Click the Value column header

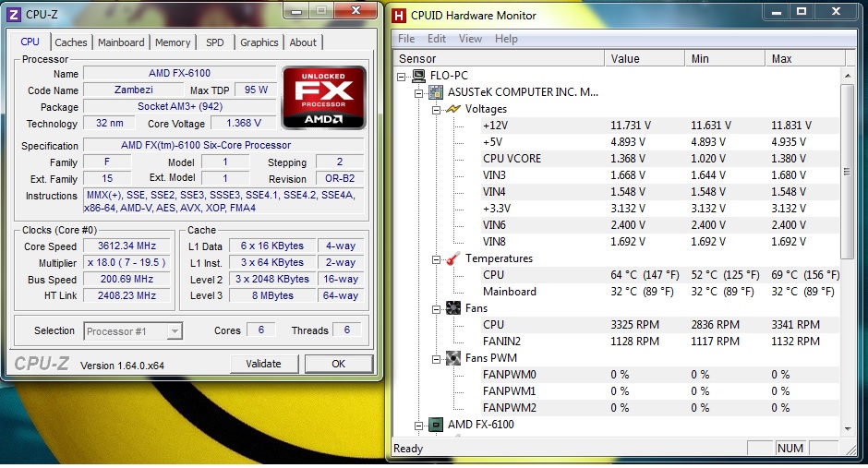[645, 59]
